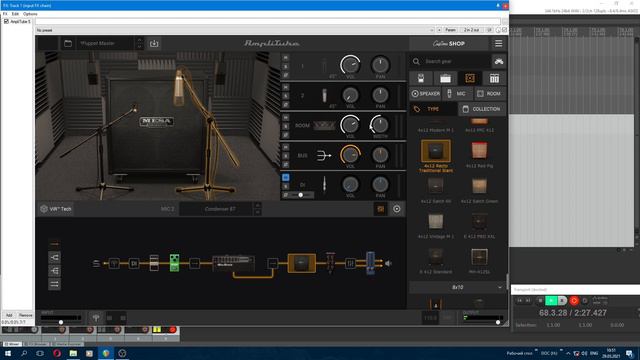
Task: Click the green play button in REAPER transport
Action: [551, 301]
